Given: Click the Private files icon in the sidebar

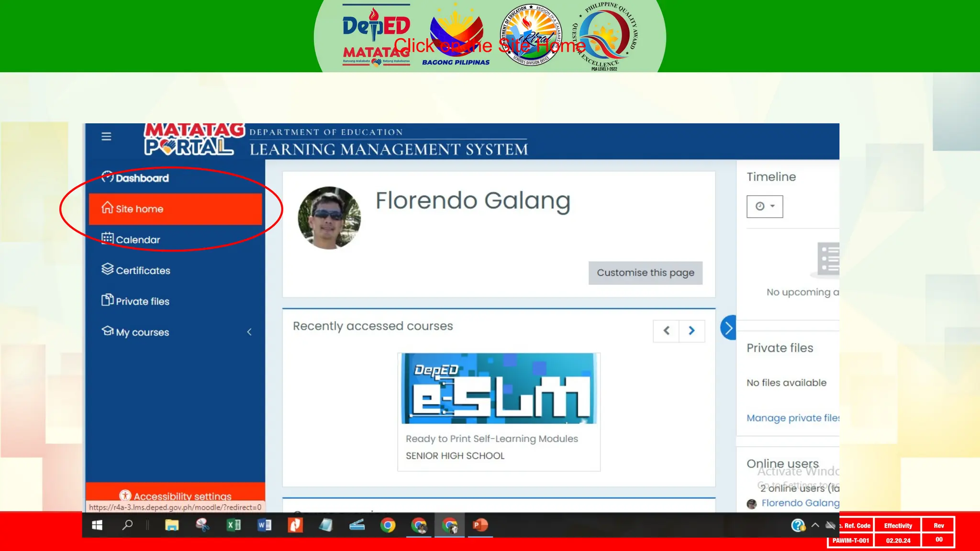Looking at the screenshot, I should point(107,300).
